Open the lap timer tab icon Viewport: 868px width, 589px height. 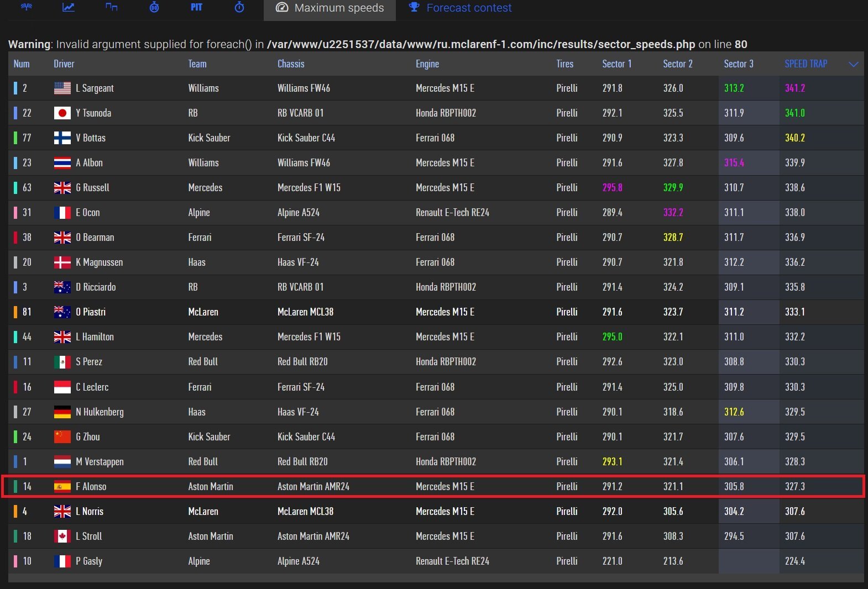click(x=154, y=7)
